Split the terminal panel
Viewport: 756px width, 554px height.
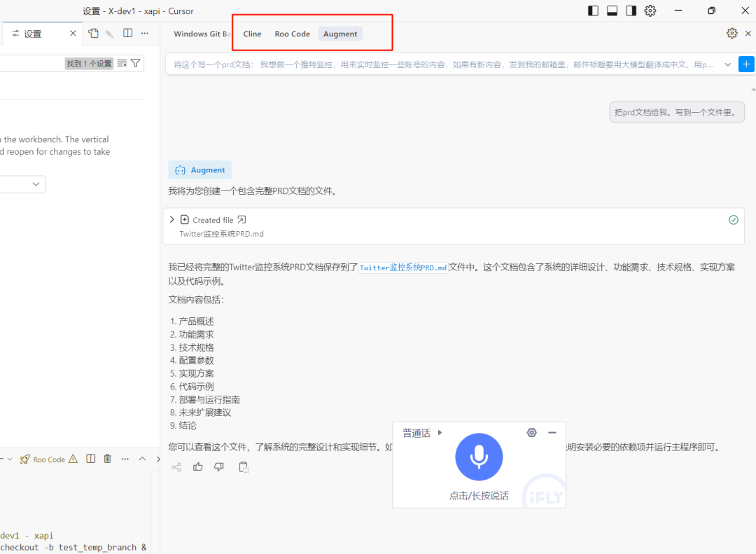click(x=90, y=459)
